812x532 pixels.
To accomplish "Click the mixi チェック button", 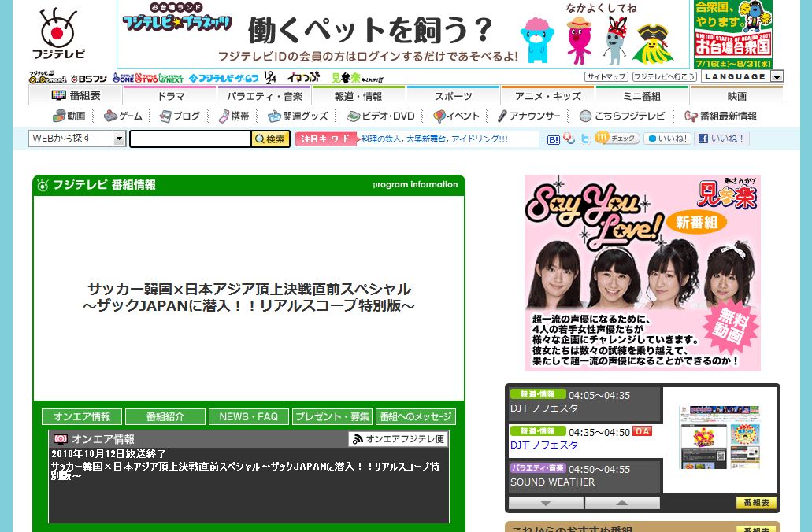I will pyautogui.click(x=617, y=139).
